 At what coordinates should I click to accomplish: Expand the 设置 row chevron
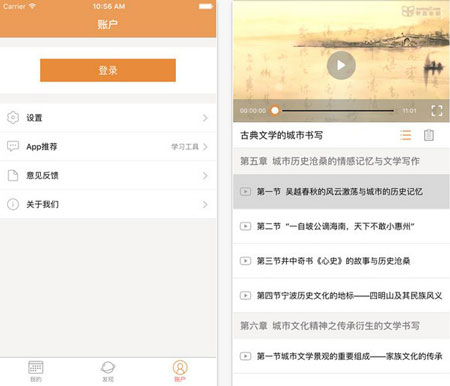coord(205,118)
